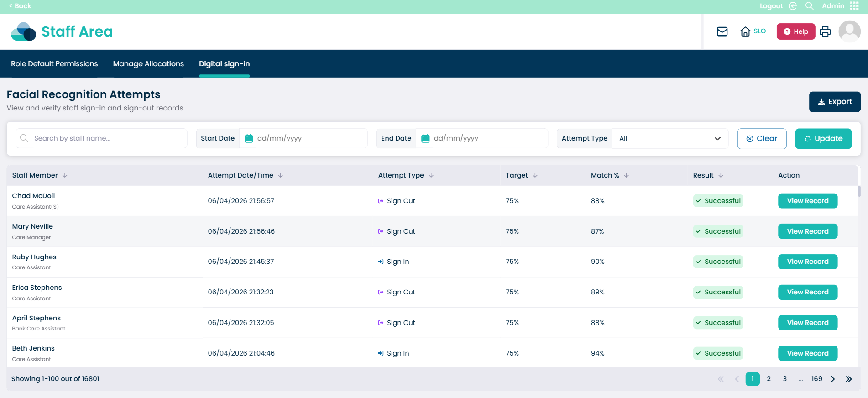This screenshot has height=398, width=868.
Task: Open the user profile avatar
Action: [x=849, y=31]
